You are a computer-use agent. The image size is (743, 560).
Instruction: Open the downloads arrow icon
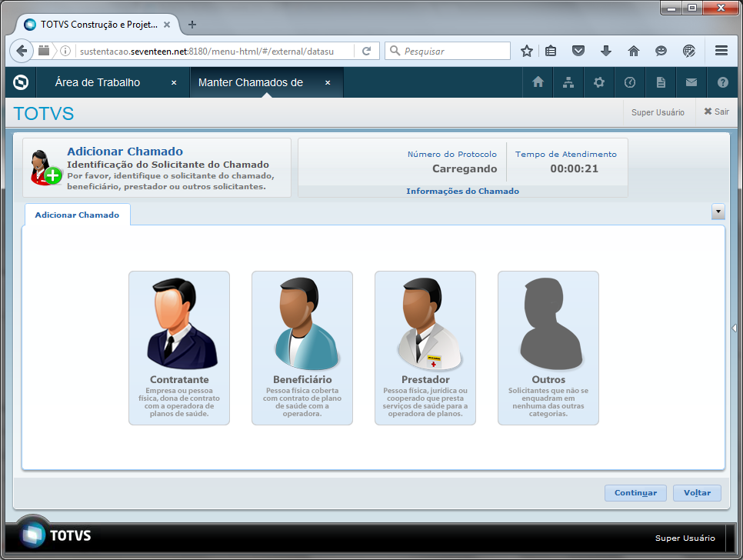point(605,51)
